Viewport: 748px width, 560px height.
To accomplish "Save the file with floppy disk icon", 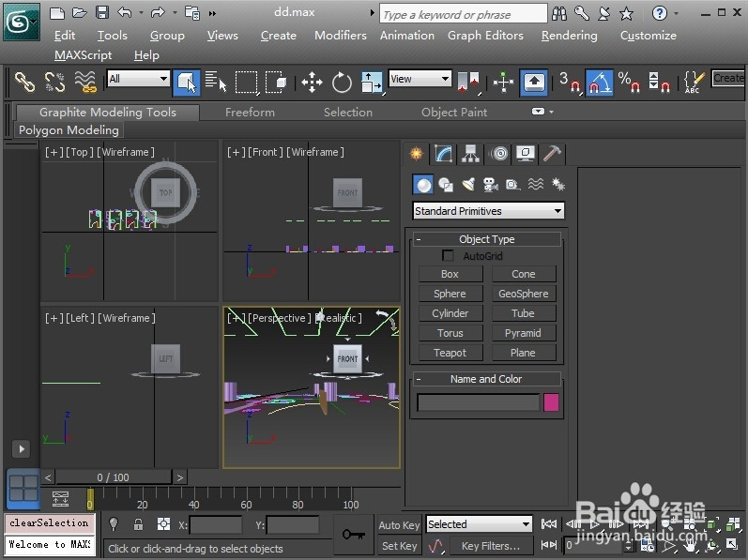I will click(101, 13).
